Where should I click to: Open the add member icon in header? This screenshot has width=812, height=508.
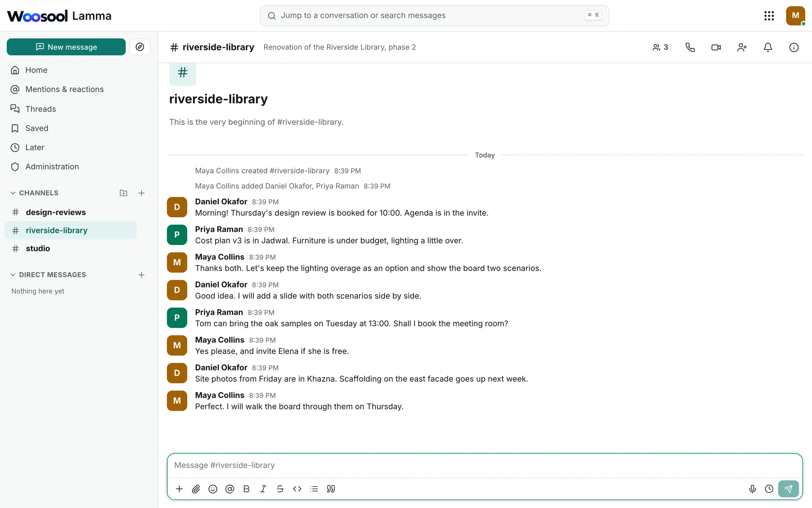[x=742, y=47]
